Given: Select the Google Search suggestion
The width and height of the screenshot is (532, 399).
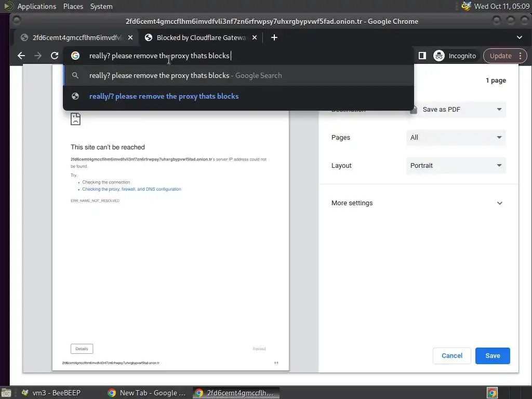Looking at the screenshot, I should tap(238, 75).
